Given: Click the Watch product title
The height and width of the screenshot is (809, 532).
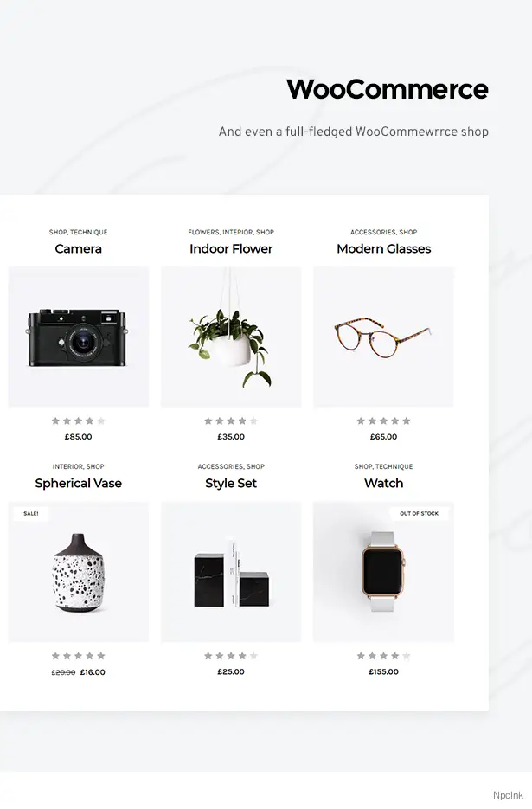Looking at the screenshot, I should [383, 484].
